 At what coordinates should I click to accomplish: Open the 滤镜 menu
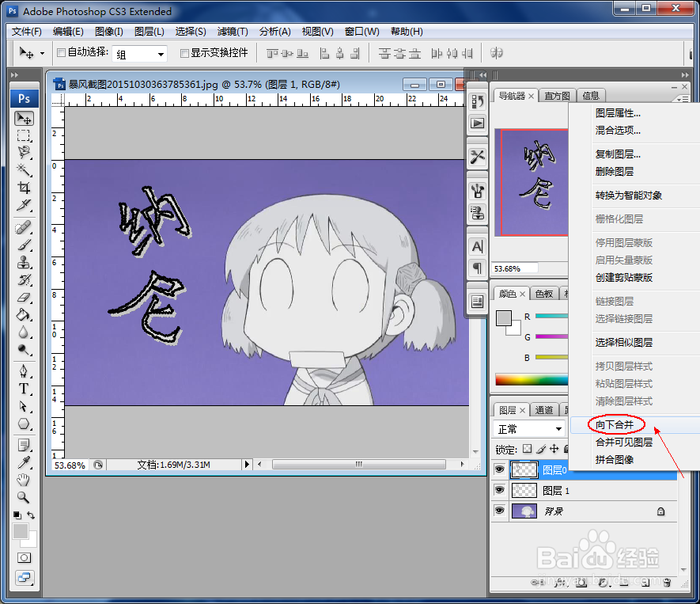coord(233,32)
